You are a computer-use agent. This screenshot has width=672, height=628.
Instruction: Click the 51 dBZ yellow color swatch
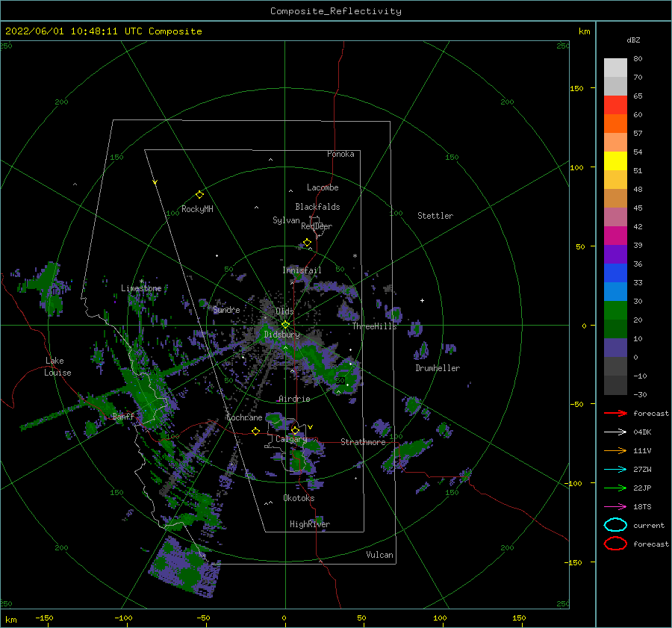615,161
